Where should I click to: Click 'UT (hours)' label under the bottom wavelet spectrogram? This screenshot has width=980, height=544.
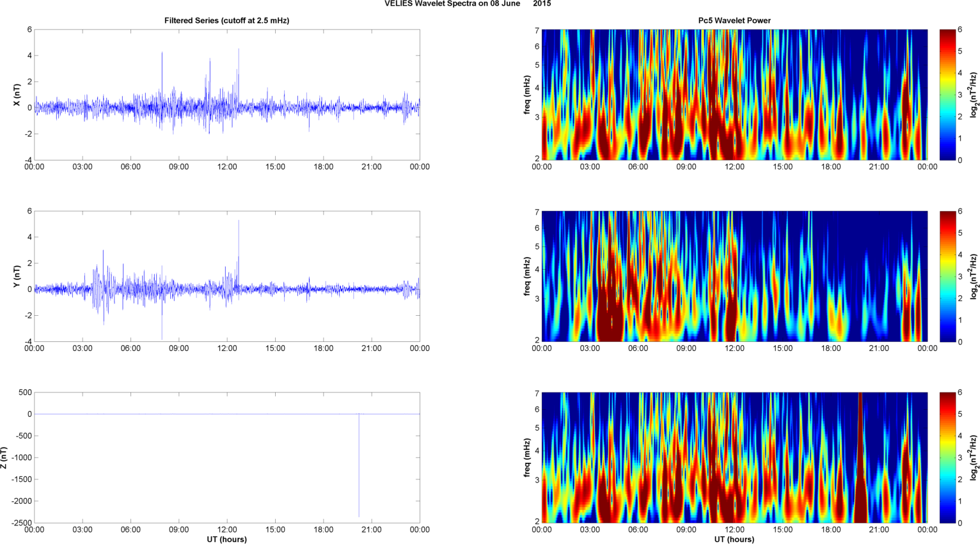(734, 540)
